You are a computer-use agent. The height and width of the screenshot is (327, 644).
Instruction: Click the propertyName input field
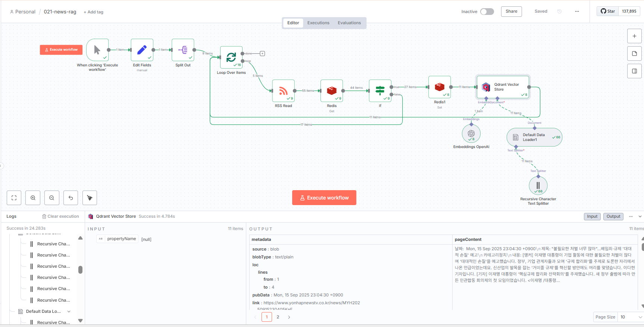118,239
